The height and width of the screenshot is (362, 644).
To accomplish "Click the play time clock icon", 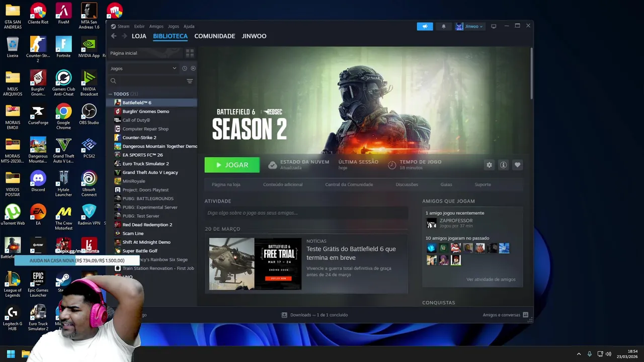I will (392, 165).
